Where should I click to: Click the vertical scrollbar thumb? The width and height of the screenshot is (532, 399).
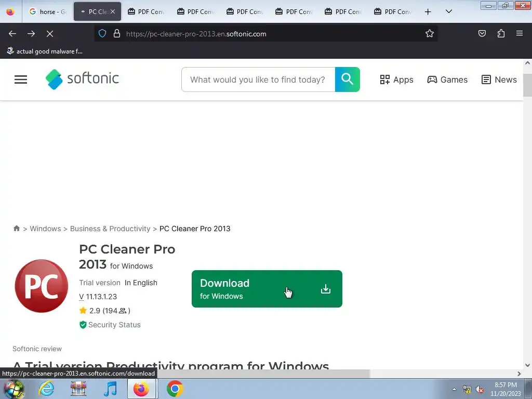pos(527,85)
